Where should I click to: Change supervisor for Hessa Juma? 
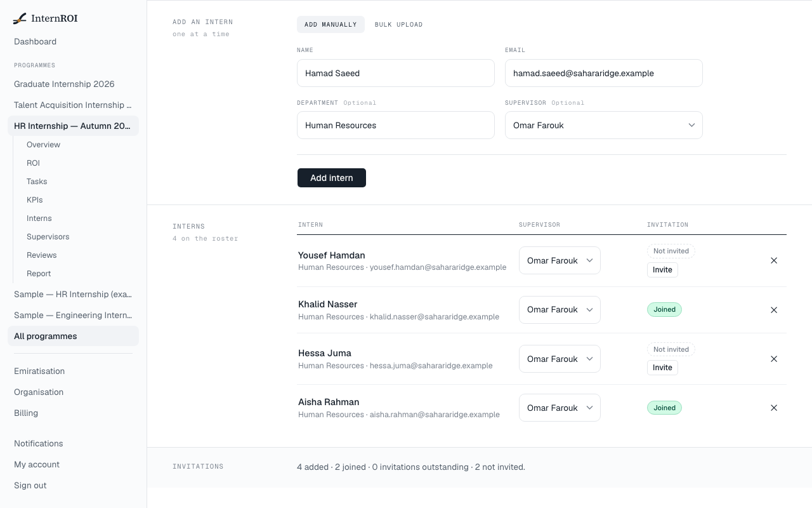[560, 359]
